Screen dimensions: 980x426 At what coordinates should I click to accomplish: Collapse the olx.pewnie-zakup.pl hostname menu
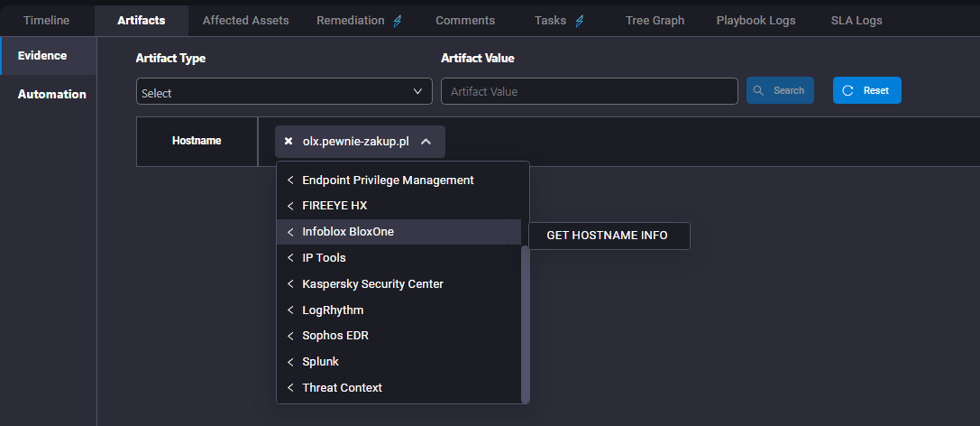[426, 142]
